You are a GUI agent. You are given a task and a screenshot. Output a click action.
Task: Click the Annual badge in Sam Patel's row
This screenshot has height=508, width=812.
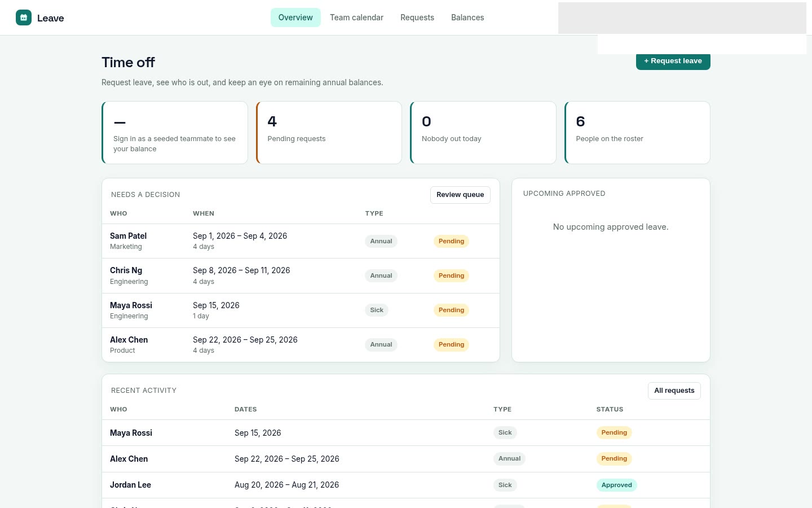click(381, 241)
